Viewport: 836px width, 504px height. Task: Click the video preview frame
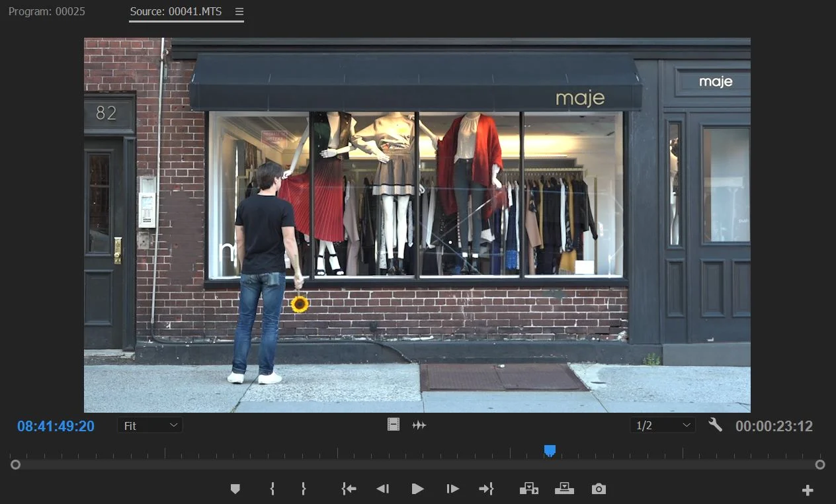(x=417, y=225)
